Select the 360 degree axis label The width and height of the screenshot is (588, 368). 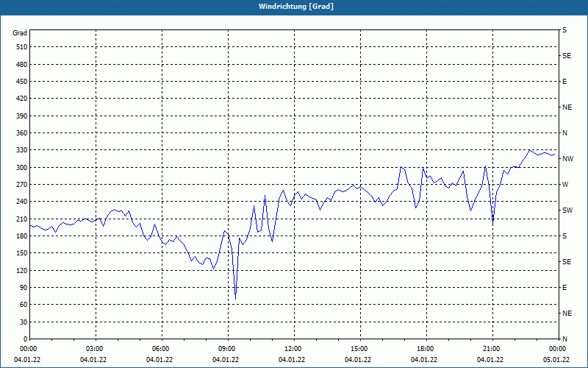[22, 133]
